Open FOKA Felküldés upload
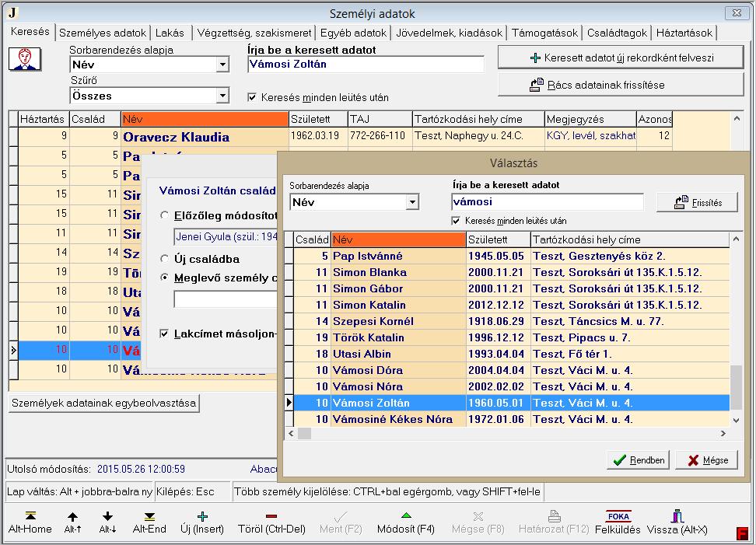 click(x=618, y=522)
